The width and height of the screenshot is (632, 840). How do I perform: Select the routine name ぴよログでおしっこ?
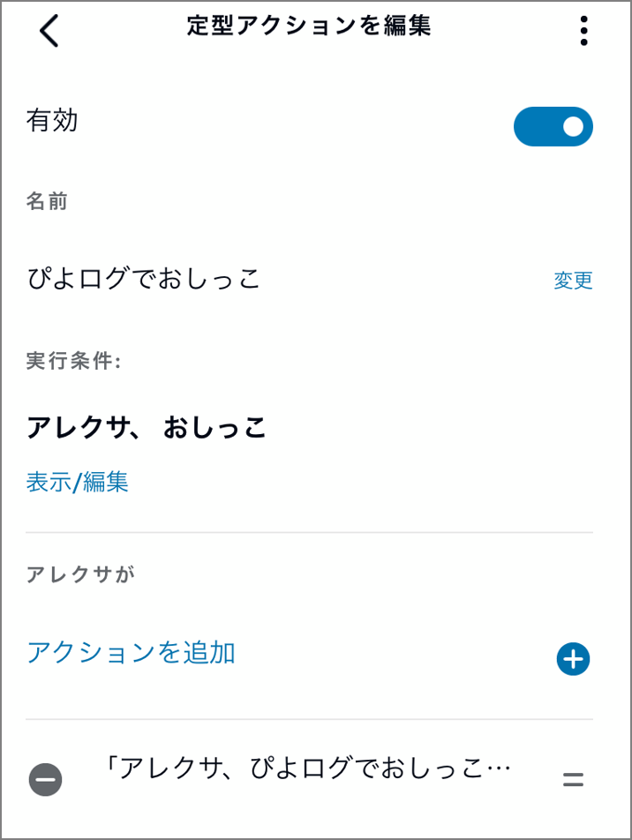[144, 280]
